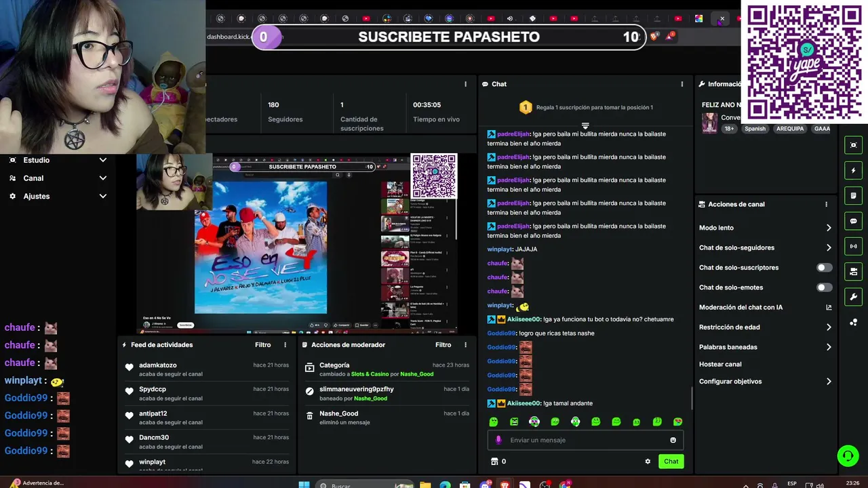The image size is (868, 488).
Task: Click the microphone icon in message box
Action: pos(498,440)
